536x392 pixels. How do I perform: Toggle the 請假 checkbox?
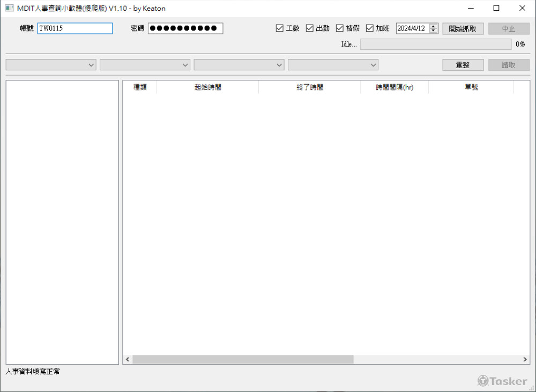[x=339, y=28]
